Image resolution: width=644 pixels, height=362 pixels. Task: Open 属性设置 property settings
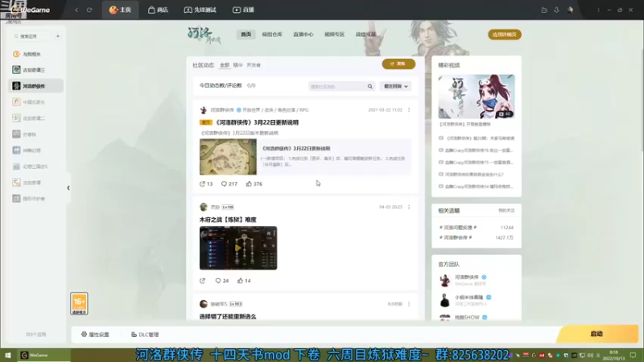click(x=95, y=335)
